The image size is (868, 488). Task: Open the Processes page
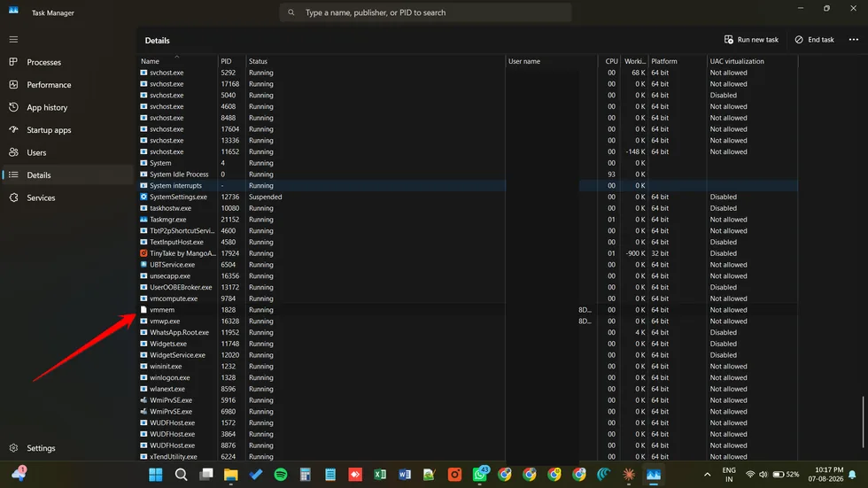67,62
